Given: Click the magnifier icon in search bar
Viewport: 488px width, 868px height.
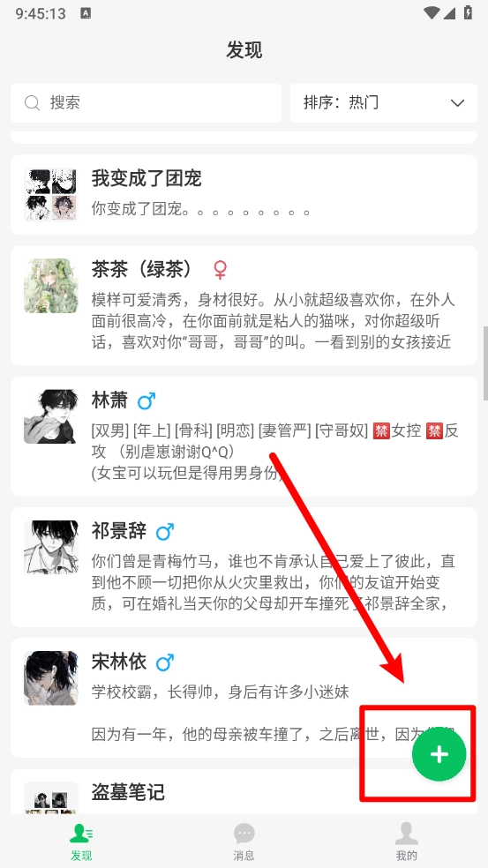Looking at the screenshot, I should tap(32, 103).
